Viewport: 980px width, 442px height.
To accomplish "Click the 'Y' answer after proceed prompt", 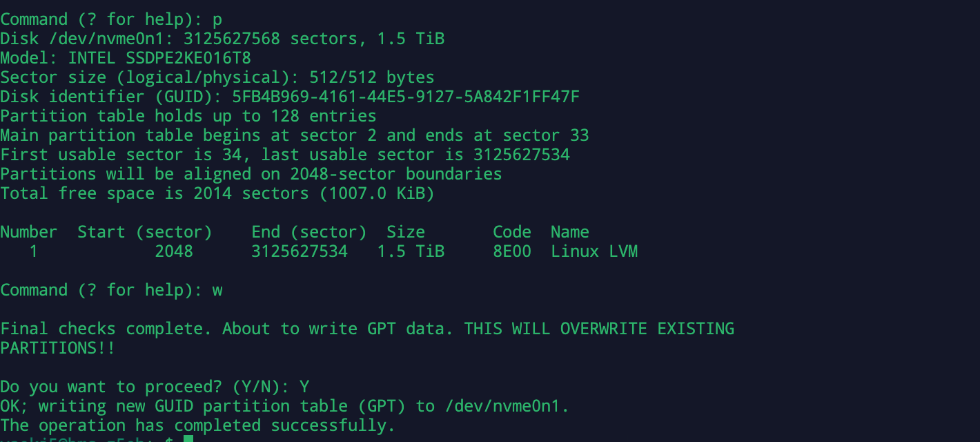I will click(304, 387).
